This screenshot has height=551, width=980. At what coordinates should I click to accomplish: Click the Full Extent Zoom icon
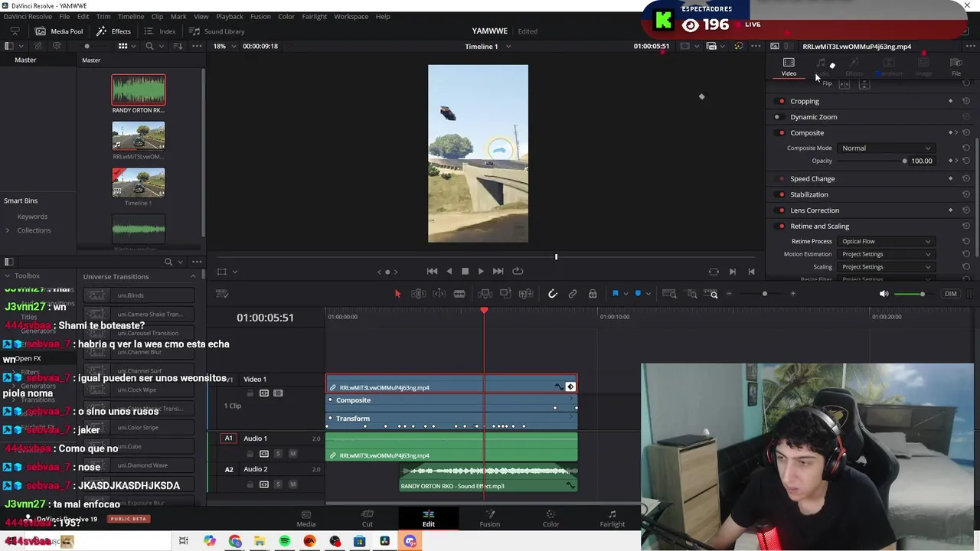(669, 294)
